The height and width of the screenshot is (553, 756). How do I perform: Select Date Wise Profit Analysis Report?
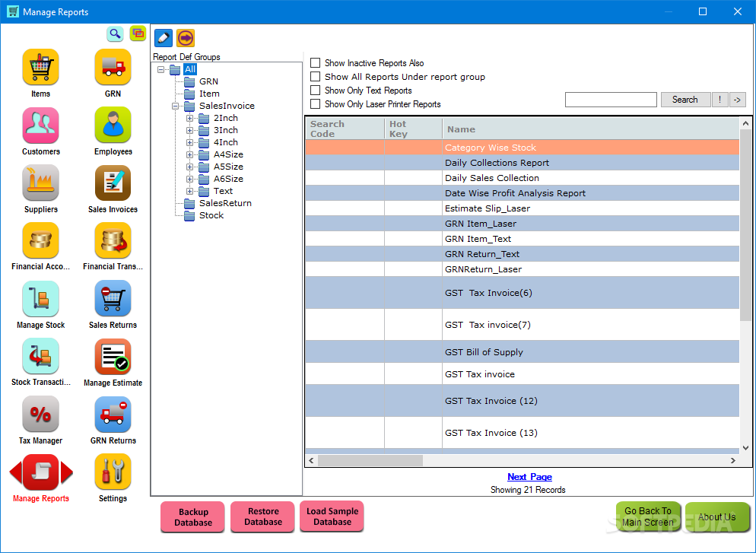pos(523,193)
